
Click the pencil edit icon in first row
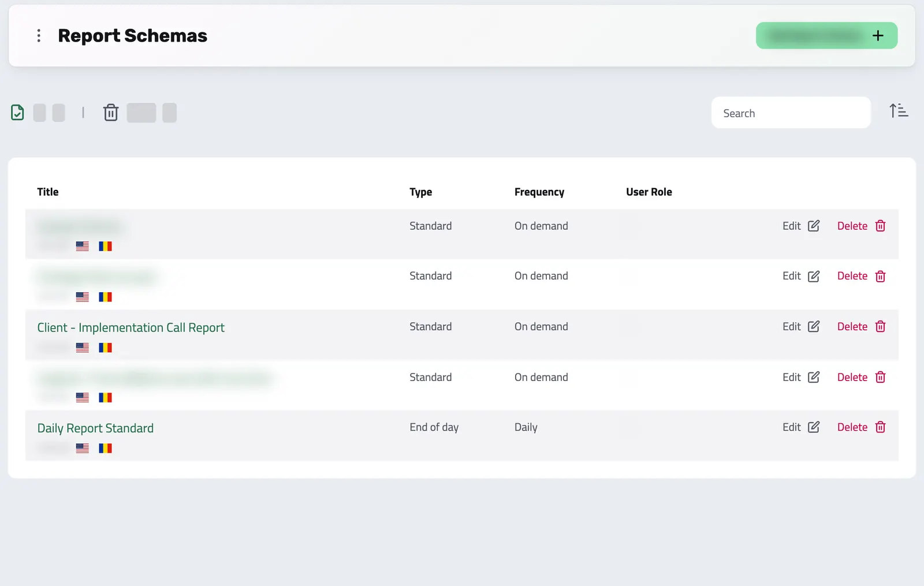click(814, 226)
